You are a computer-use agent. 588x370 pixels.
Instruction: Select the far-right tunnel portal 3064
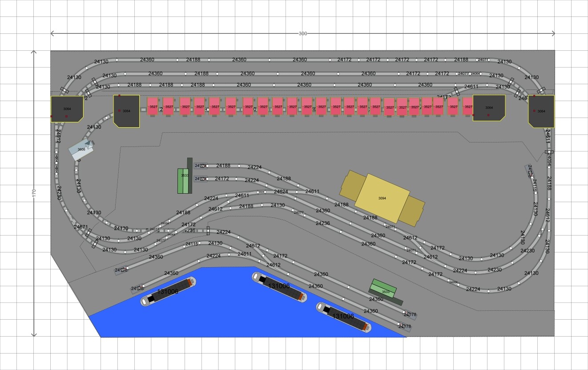click(541, 111)
